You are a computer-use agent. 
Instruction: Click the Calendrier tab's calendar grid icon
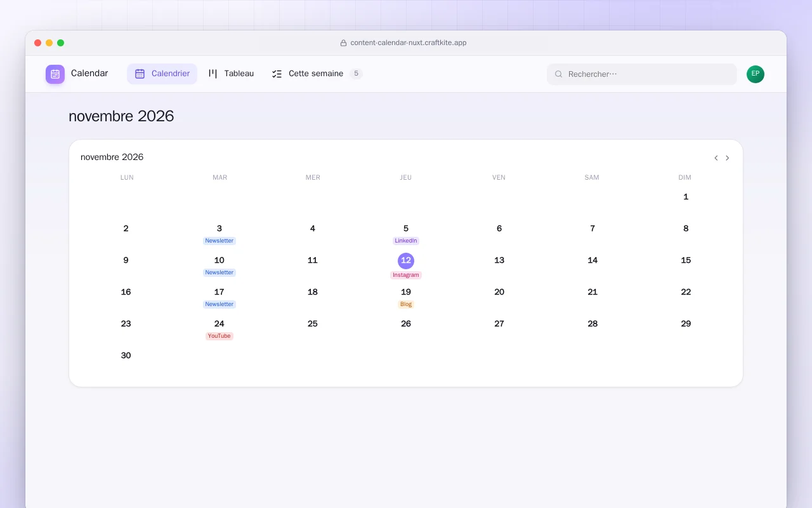(x=140, y=74)
